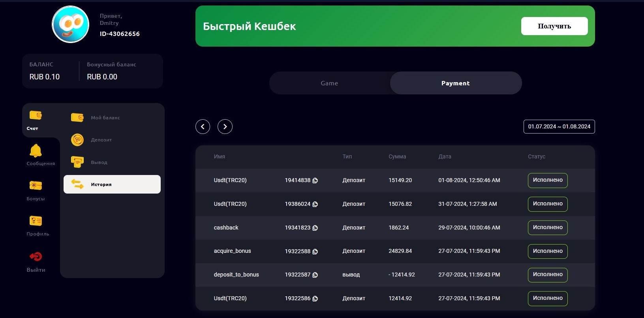Click the user avatar image
Viewport: 644px width, 318px height.
71,24
